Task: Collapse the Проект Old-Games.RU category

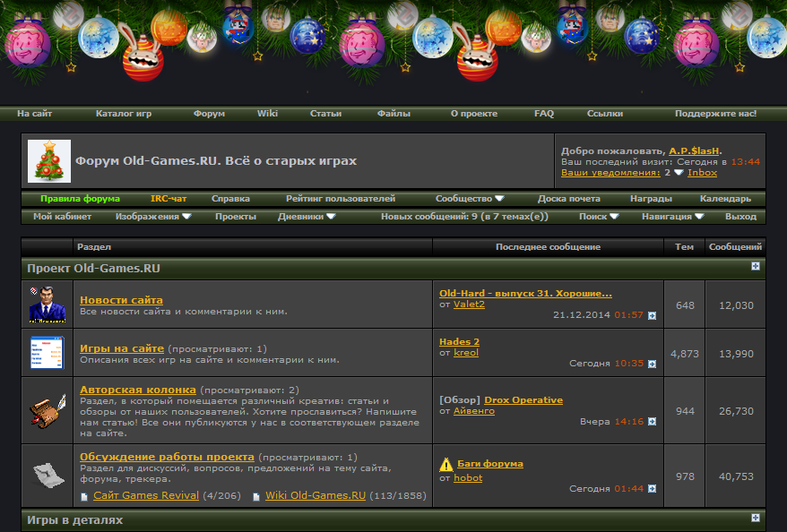Action: 756,266
